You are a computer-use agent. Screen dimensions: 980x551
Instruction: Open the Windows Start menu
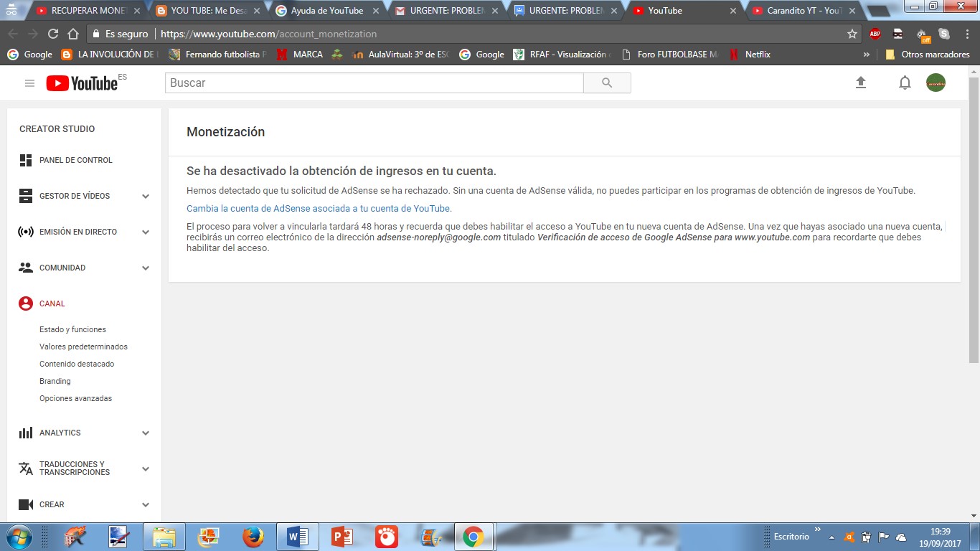tap(18, 537)
